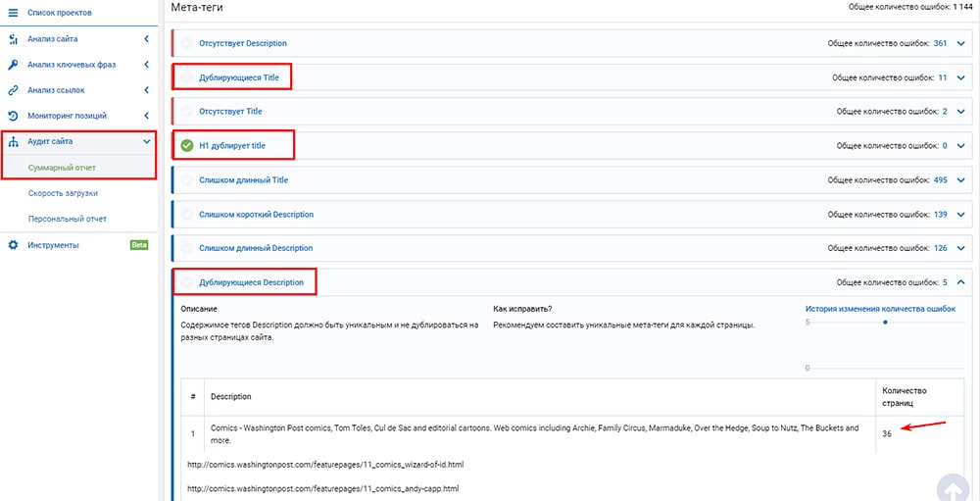Click the Аудит сайта sitemap icon
980x501 pixels.
pyautogui.click(x=14, y=141)
